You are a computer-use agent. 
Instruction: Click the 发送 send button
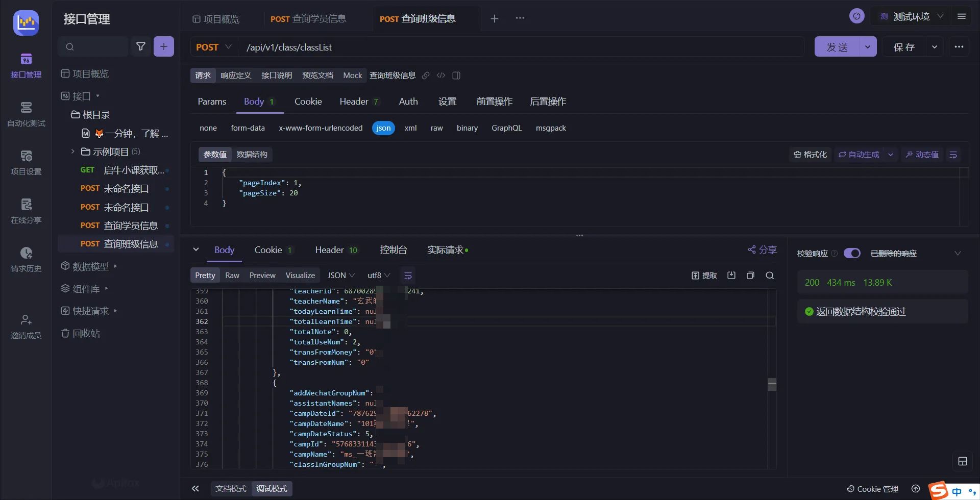[837, 47]
